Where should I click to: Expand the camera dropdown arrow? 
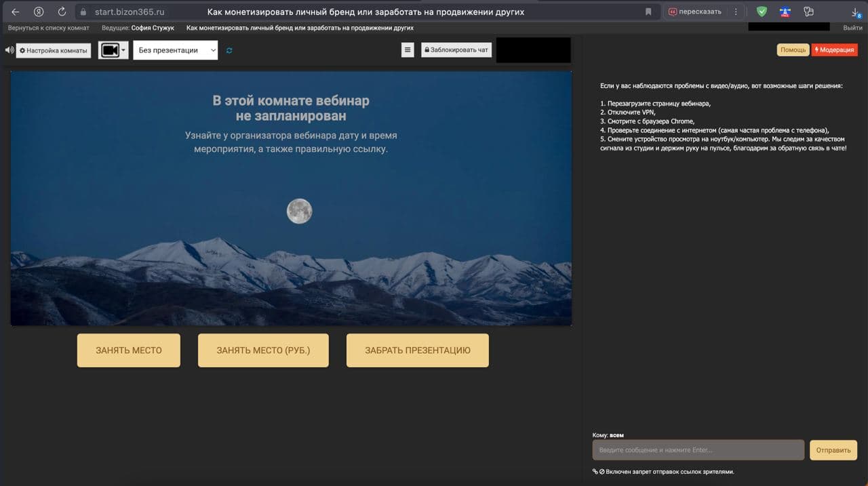pos(124,50)
